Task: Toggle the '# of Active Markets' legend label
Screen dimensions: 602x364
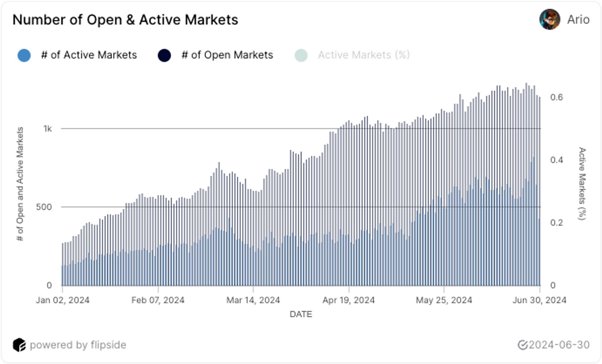Action: [x=89, y=55]
